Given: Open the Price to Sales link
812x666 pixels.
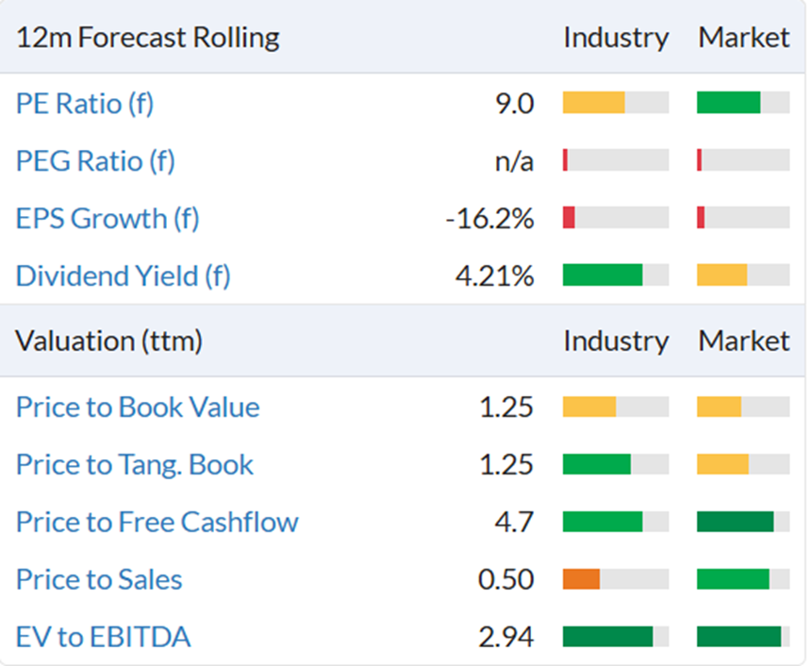Looking at the screenshot, I should pos(99,579).
